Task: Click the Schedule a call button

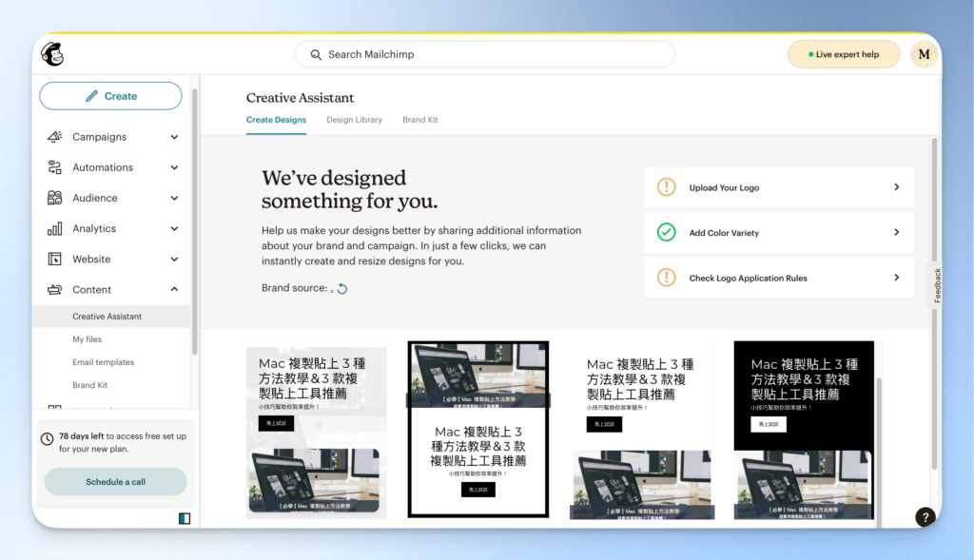Action: (x=115, y=482)
